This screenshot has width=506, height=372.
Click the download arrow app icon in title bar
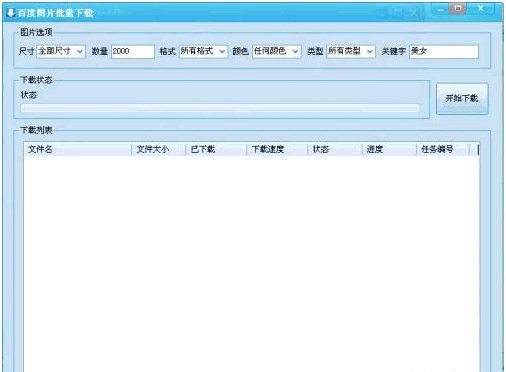(x=11, y=13)
